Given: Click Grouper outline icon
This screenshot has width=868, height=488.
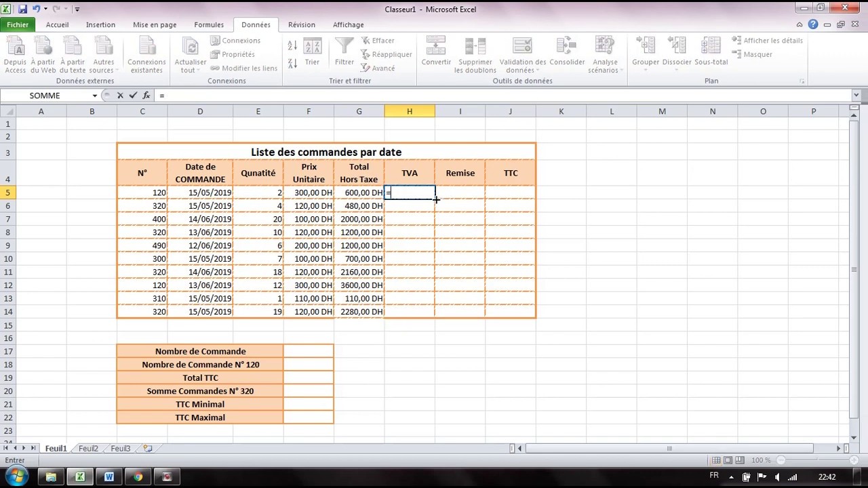Looking at the screenshot, I should point(646,53).
